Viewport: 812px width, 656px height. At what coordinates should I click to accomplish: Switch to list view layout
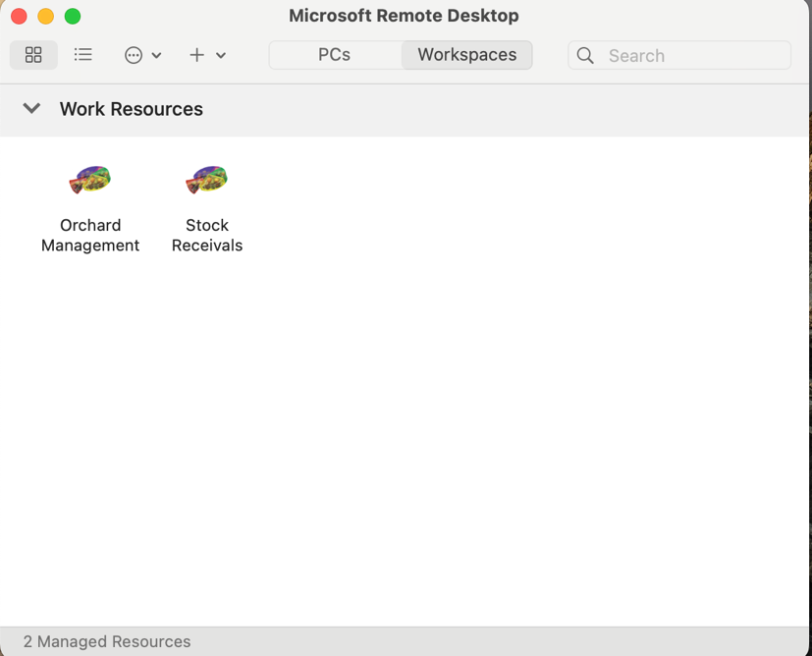tap(82, 55)
